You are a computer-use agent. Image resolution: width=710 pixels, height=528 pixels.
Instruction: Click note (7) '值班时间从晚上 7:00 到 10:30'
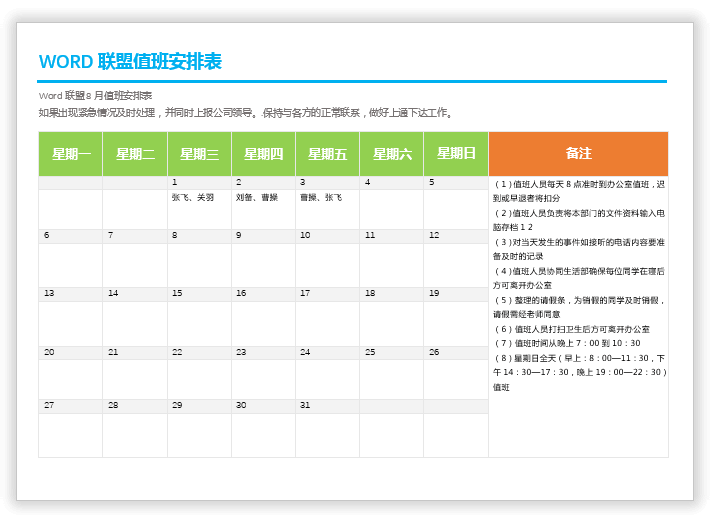[x=567, y=343]
